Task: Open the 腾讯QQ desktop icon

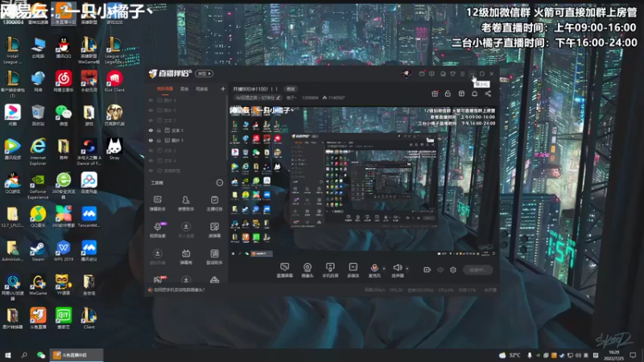Action: (64, 47)
